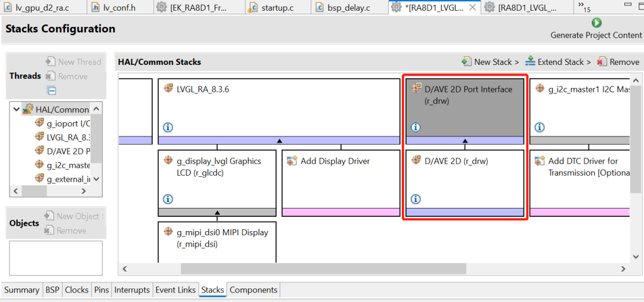Open info icon on D/AVE 2D Port Interface

click(415, 127)
